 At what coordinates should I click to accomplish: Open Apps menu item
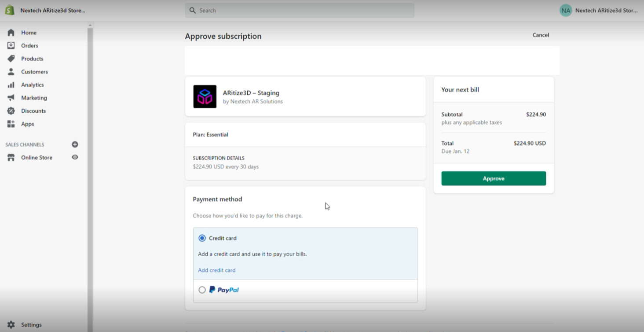point(28,124)
